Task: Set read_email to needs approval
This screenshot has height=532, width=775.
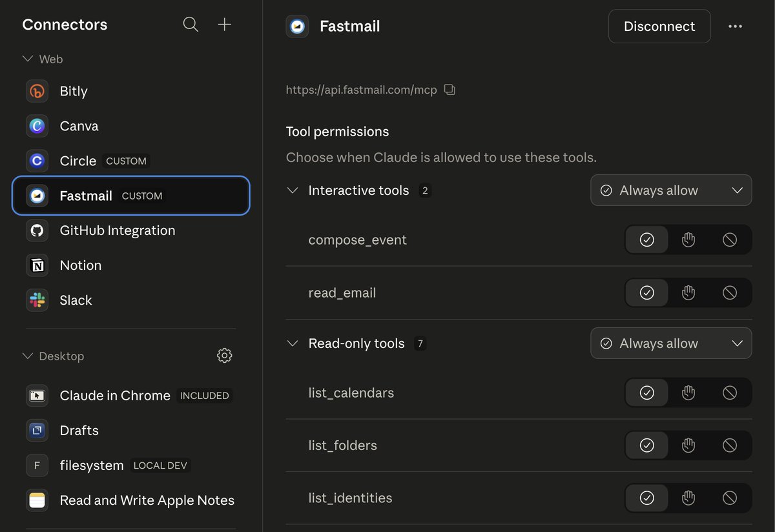Action: (688, 293)
